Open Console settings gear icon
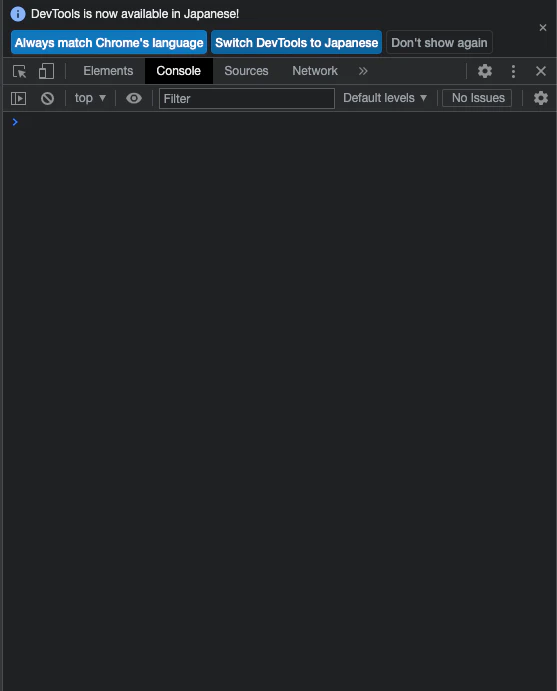The height and width of the screenshot is (691, 557). [x=541, y=98]
